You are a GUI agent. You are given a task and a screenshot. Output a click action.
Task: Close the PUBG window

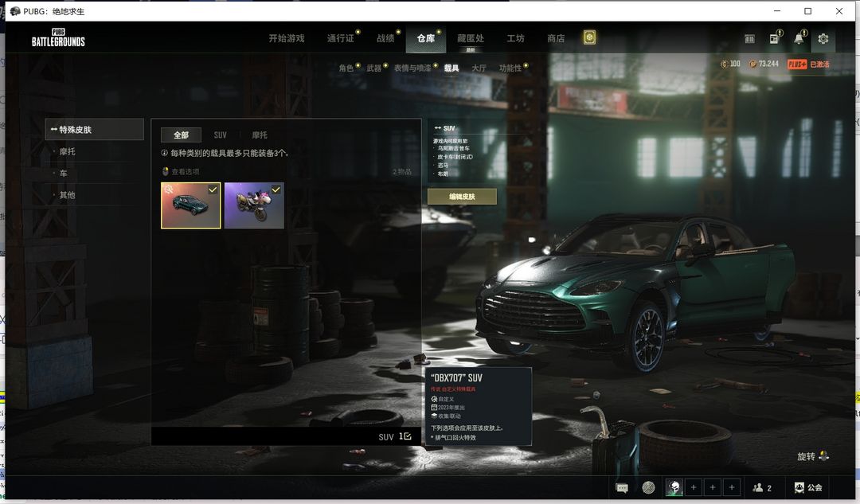[x=839, y=11]
